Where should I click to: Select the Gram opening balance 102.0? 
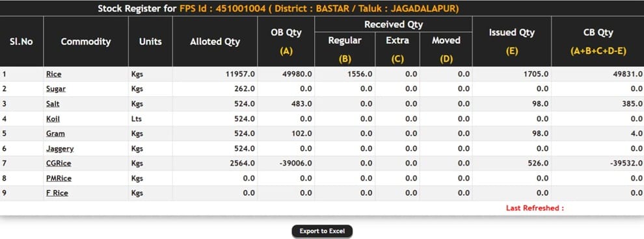pos(302,134)
